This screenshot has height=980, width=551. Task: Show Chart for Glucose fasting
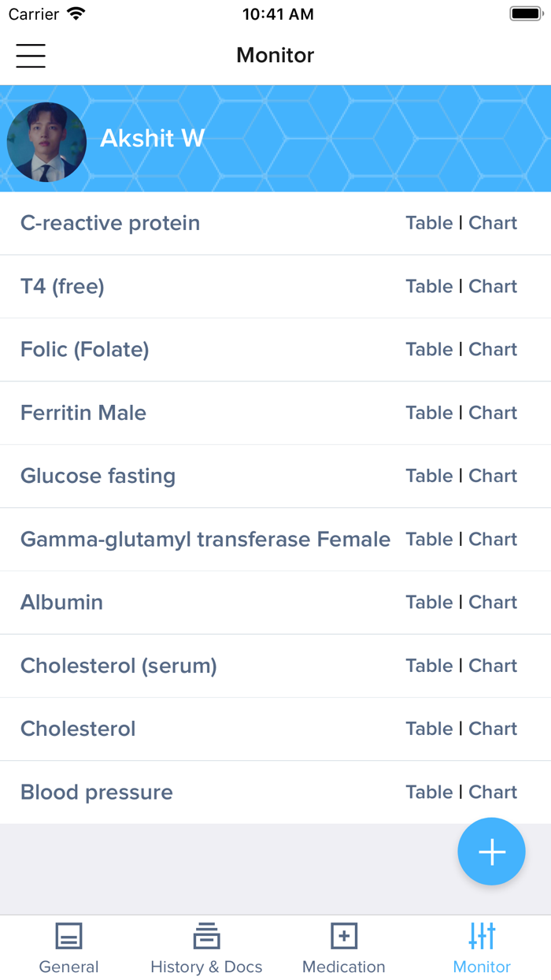point(493,476)
